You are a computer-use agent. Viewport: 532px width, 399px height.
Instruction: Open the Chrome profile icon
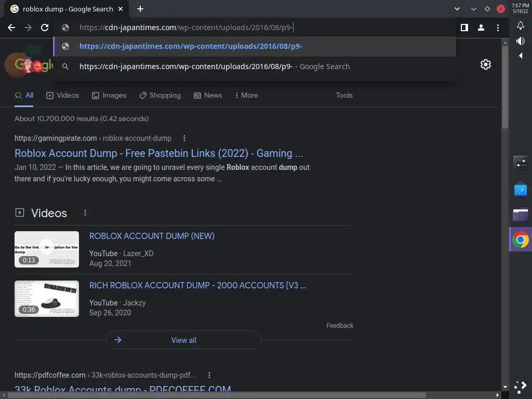[x=481, y=28]
